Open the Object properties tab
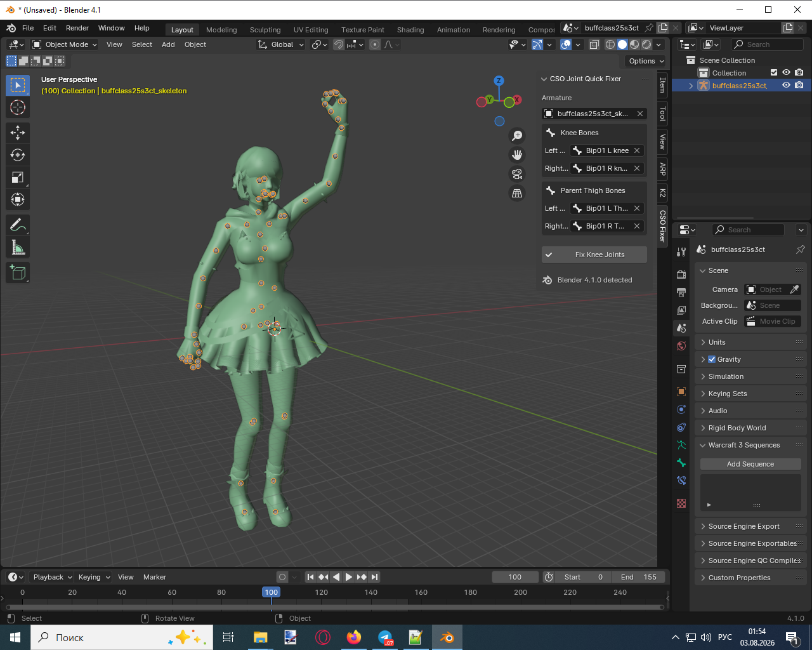Image resolution: width=812 pixels, height=650 pixels. (x=681, y=392)
